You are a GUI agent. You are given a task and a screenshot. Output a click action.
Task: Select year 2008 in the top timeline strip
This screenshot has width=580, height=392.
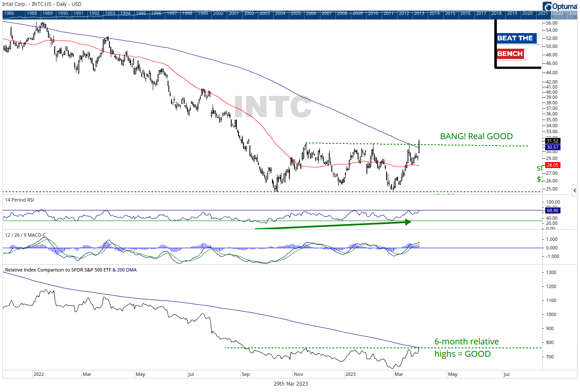click(x=342, y=13)
